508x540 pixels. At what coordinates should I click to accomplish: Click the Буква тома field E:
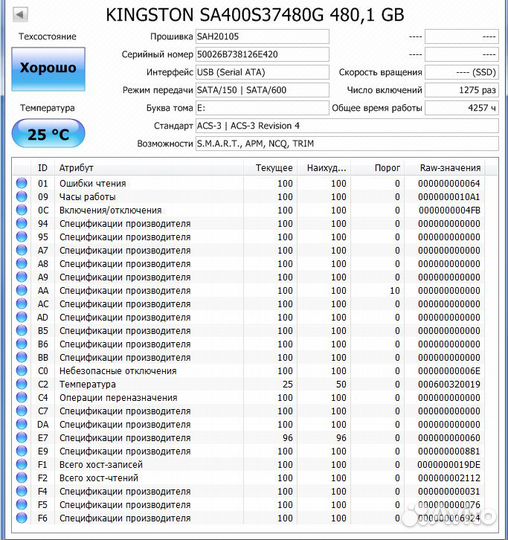pos(262,108)
